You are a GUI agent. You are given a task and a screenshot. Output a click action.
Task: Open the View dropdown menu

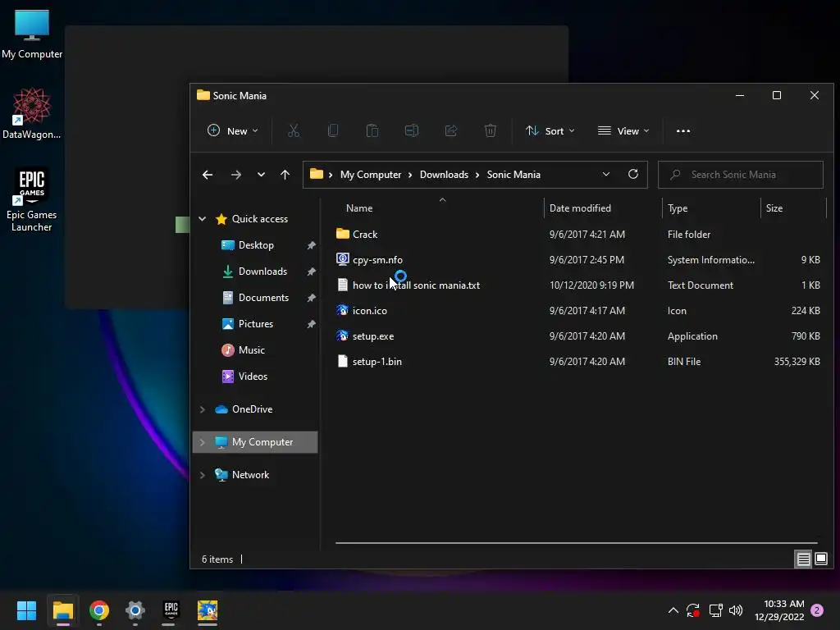pos(623,130)
